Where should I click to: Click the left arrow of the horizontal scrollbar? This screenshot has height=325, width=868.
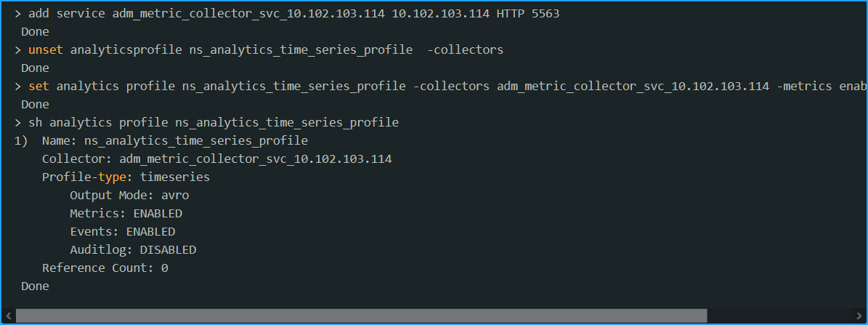8,316
